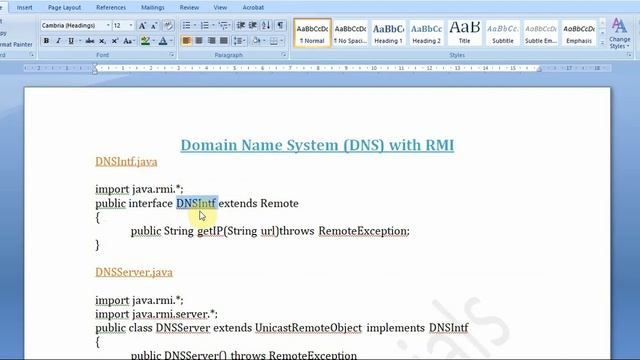This screenshot has width=640, height=360.
Task: Click Line Spacing icon
Action: tap(238, 41)
